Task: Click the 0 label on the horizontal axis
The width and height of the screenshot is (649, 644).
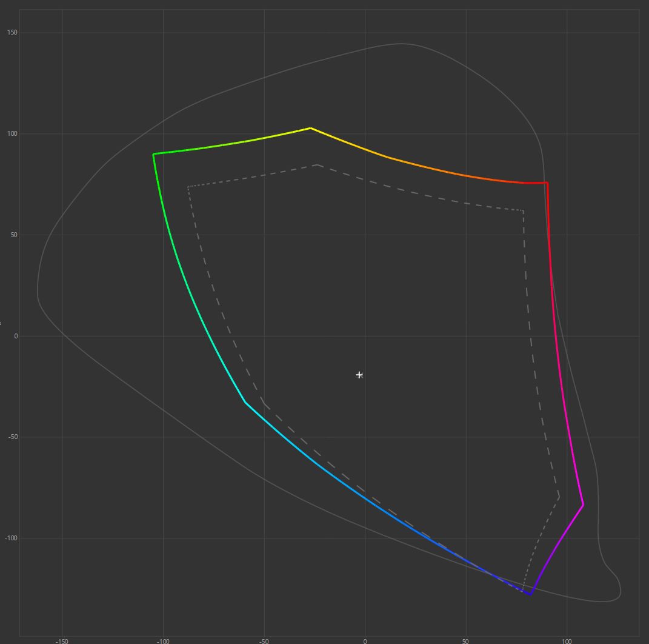Action: (365, 640)
